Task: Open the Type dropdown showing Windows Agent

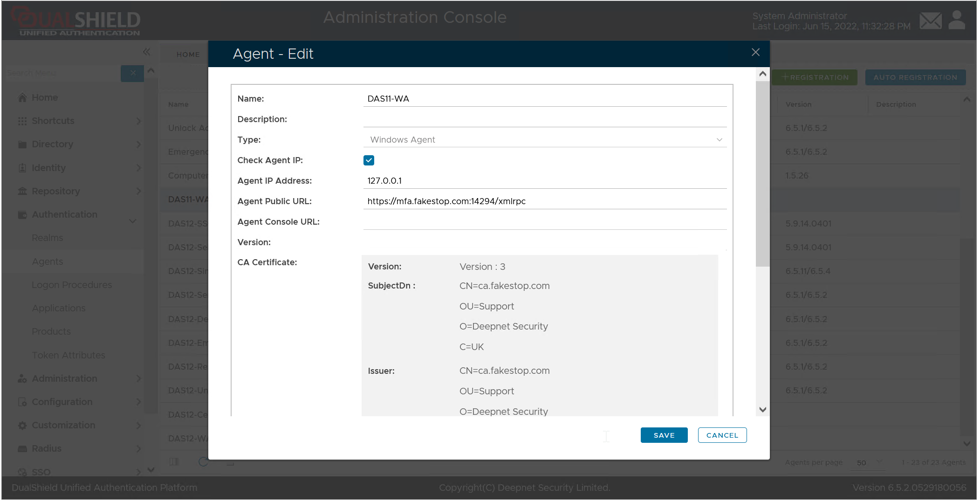Action: coord(544,140)
